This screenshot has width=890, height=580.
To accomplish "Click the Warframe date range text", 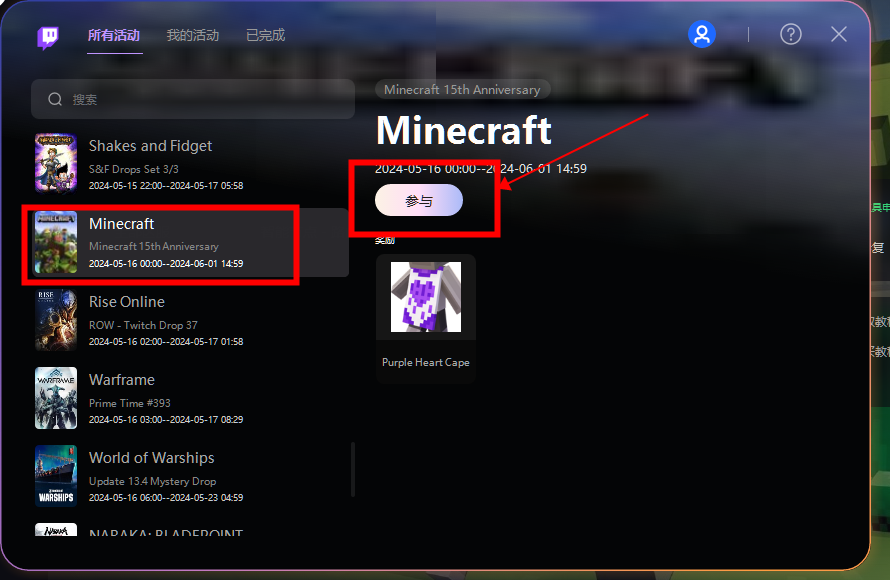I will click(x=166, y=419).
